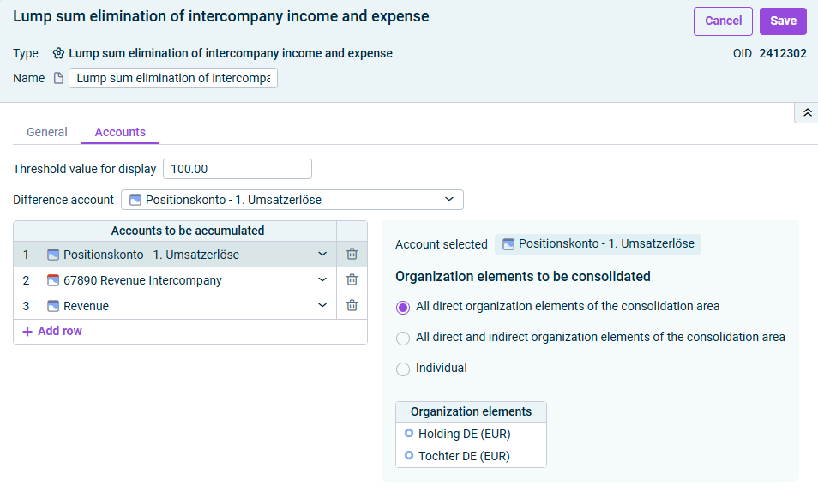Choose the Individual radio option
This screenshot has height=504, width=818.
point(403,369)
